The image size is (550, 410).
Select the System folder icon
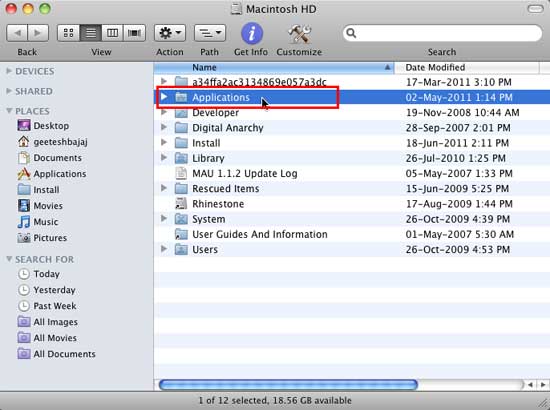[x=181, y=219]
